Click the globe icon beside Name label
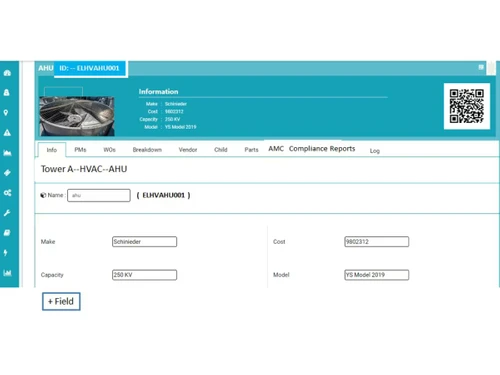This screenshot has width=500, height=375. pos(43,195)
